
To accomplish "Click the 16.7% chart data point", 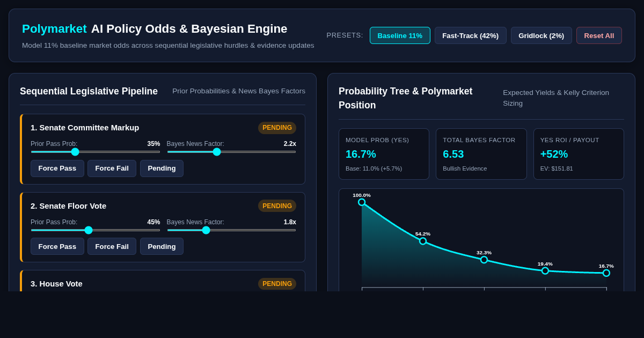I will coord(606,273).
